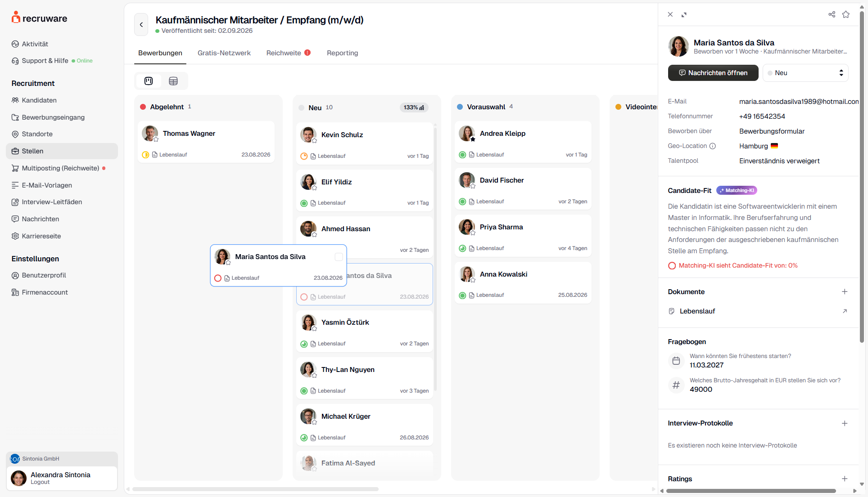Click the Logout link
868x497 pixels.
click(x=40, y=482)
